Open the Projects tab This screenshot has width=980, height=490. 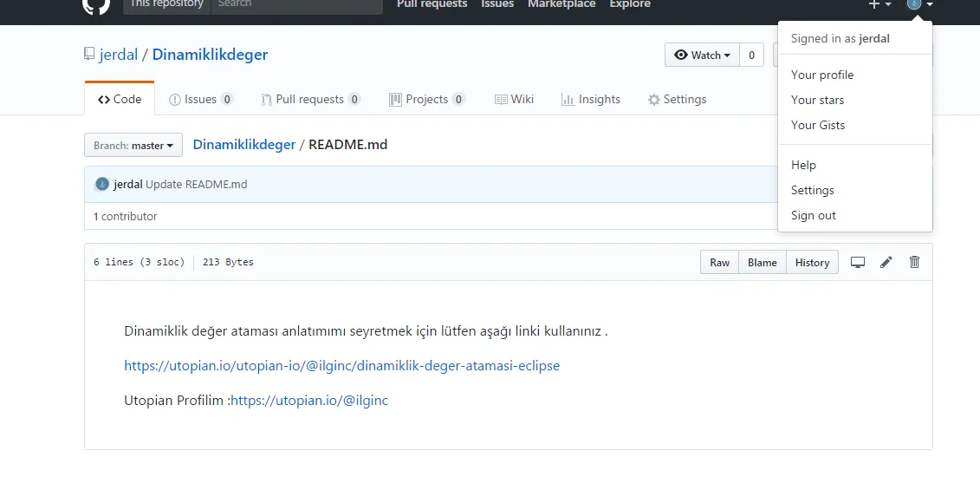tap(427, 99)
